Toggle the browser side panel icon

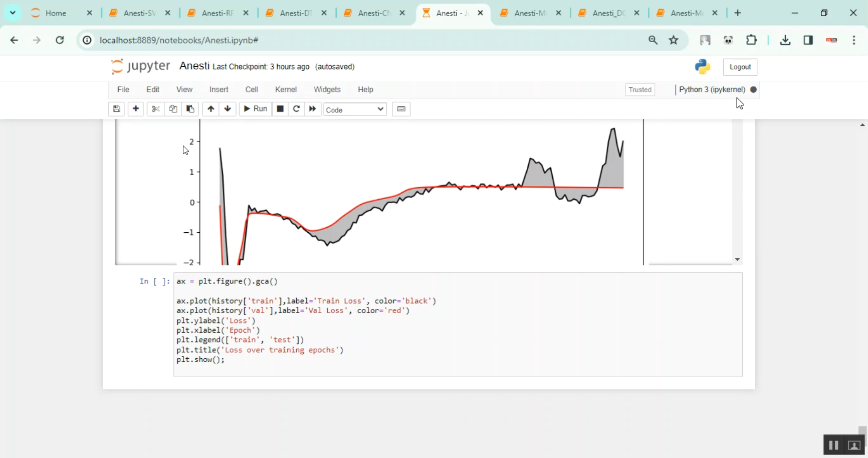click(x=808, y=40)
